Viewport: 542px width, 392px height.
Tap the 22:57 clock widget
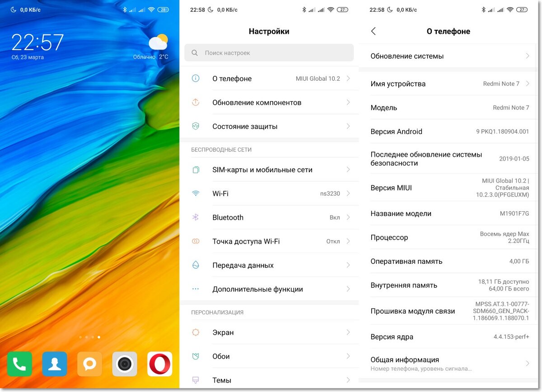click(37, 43)
